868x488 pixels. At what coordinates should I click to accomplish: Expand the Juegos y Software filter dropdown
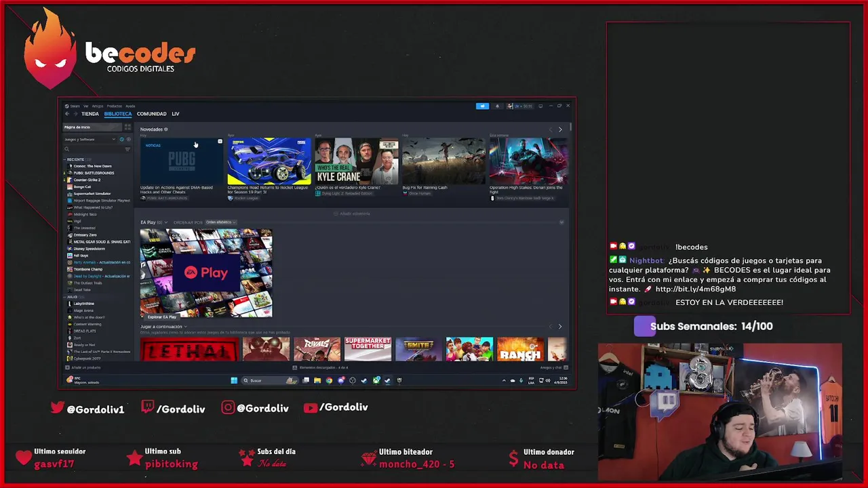[x=90, y=140]
